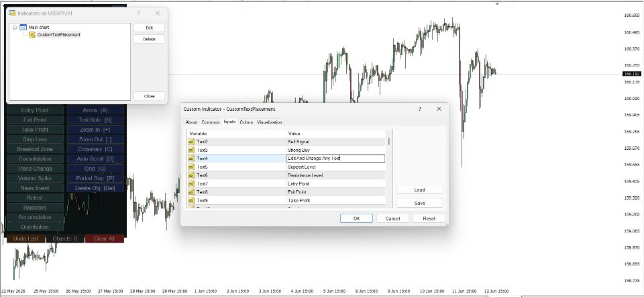Click the Accumulation panel button

[x=35, y=217]
